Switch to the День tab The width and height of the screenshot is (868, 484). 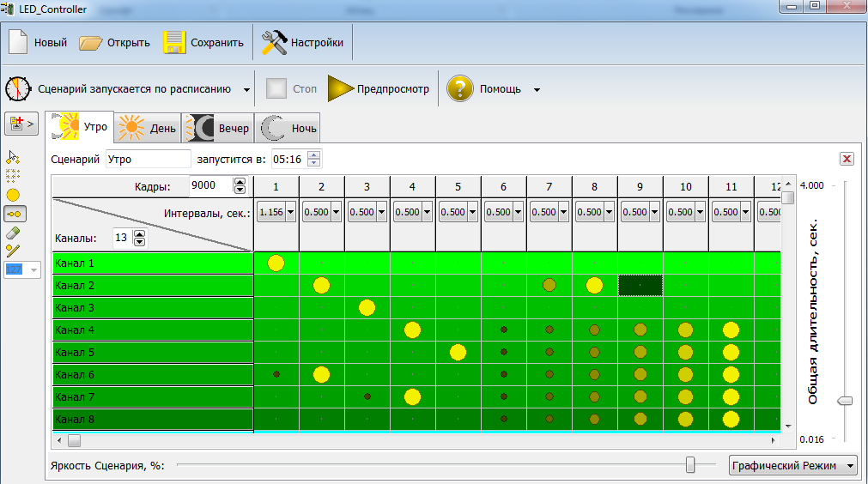148,129
